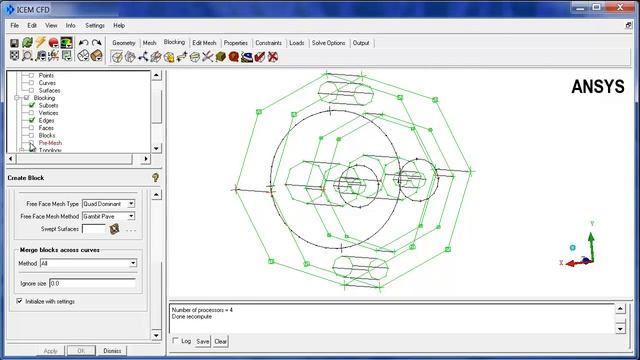The image size is (640, 360).
Task: Click the Ignore size input field
Action: click(x=92, y=283)
